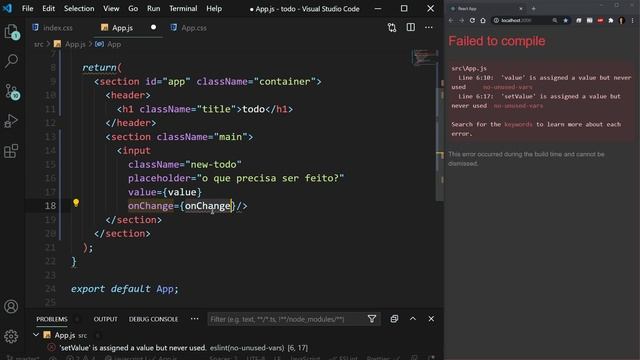Open the Help menu
Image resolution: width=640 pixels, height=360 pixels.
(x=214, y=9)
